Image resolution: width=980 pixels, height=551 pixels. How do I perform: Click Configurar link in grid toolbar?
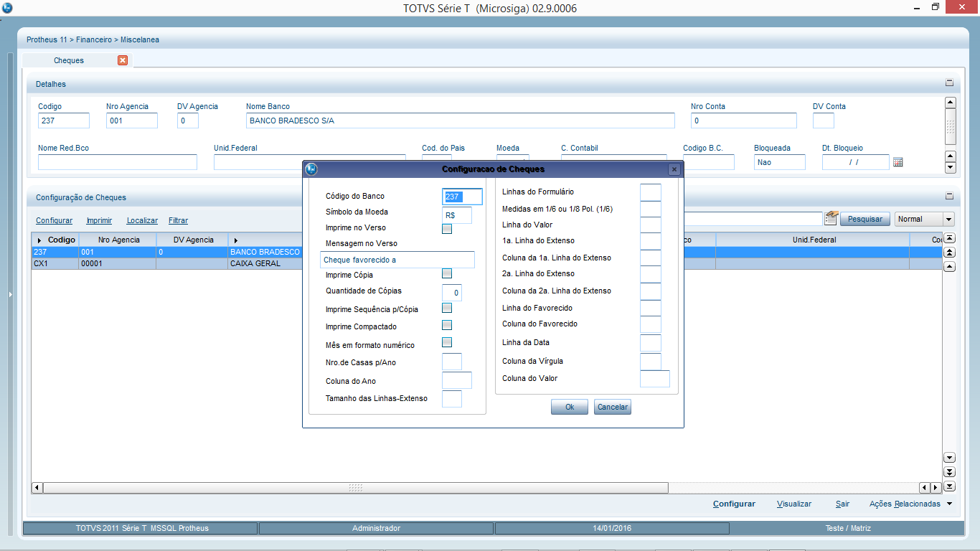[55, 220]
